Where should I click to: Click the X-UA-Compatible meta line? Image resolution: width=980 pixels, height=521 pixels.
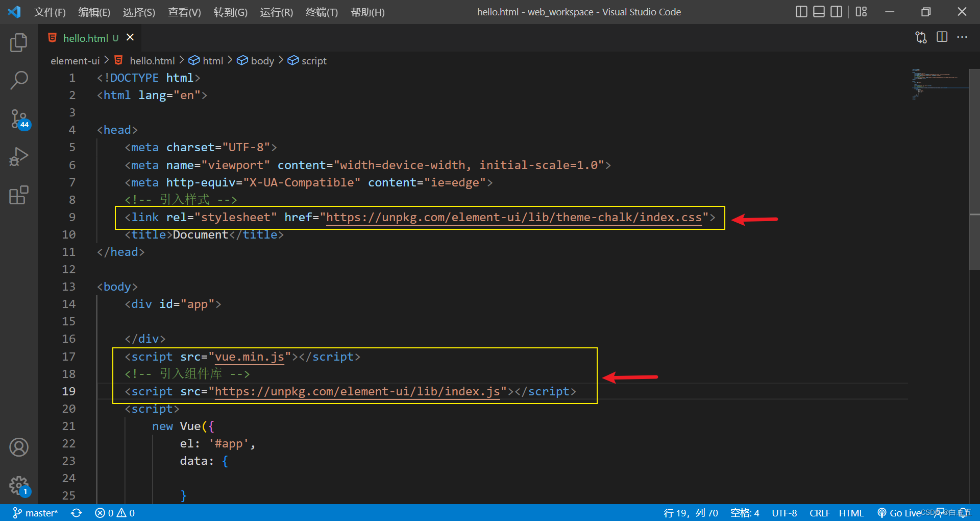(308, 183)
